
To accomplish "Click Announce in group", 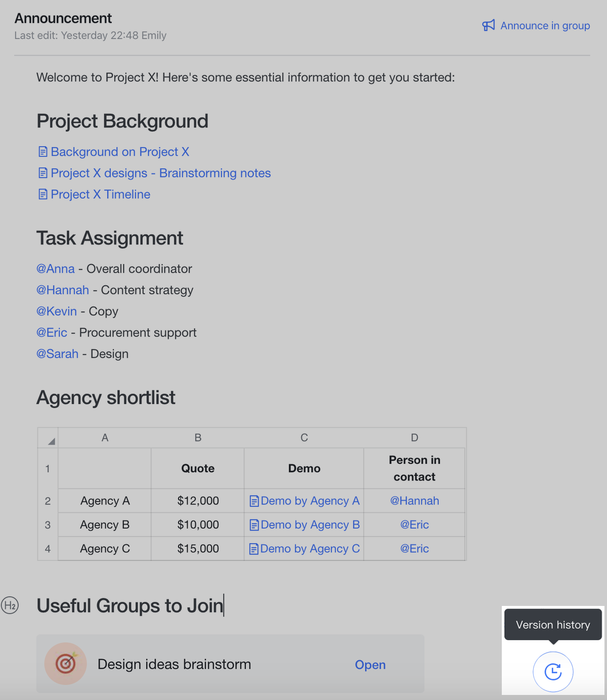I will tap(545, 25).
